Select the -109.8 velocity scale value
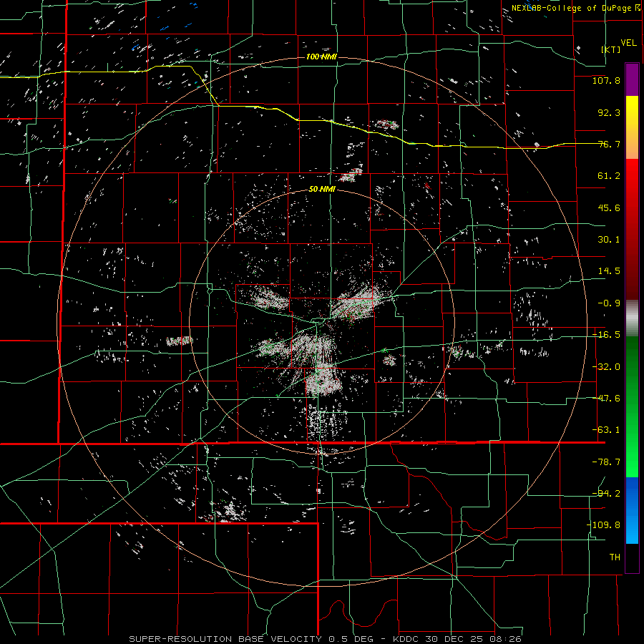The image size is (644, 644). tap(603, 525)
